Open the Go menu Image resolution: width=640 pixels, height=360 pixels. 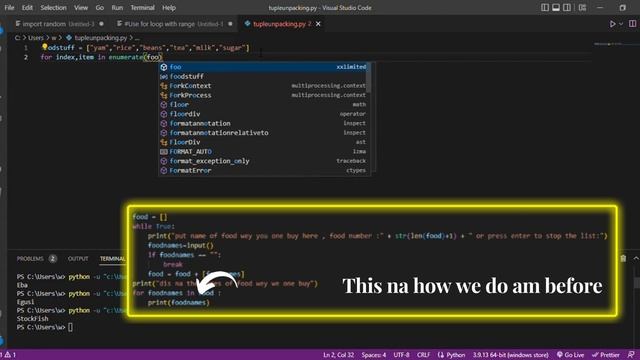(x=100, y=8)
